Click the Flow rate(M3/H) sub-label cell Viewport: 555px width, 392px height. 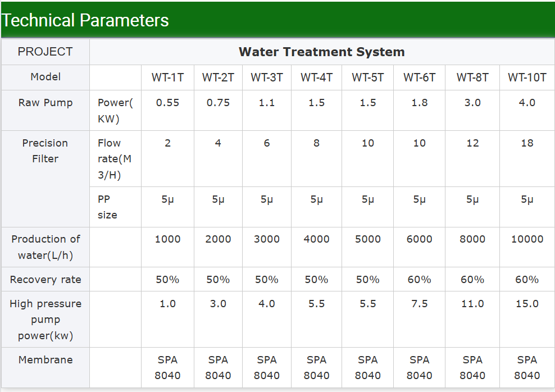click(115, 159)
